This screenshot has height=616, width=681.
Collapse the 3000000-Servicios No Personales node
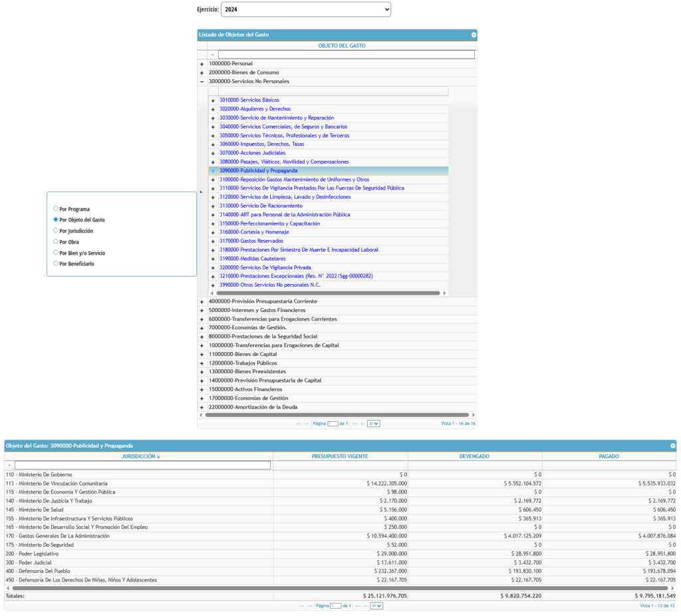(202, 81)
